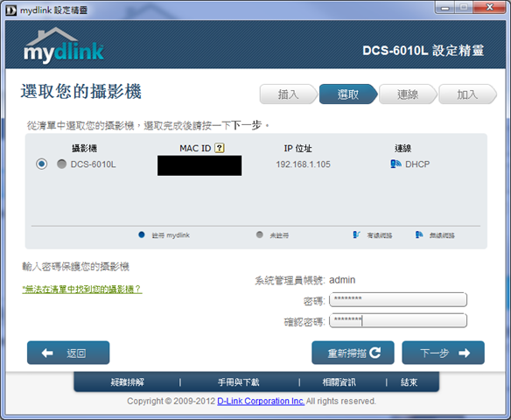
Task: Click the DHCP wireless connection icon
Action: click(395, 164)
